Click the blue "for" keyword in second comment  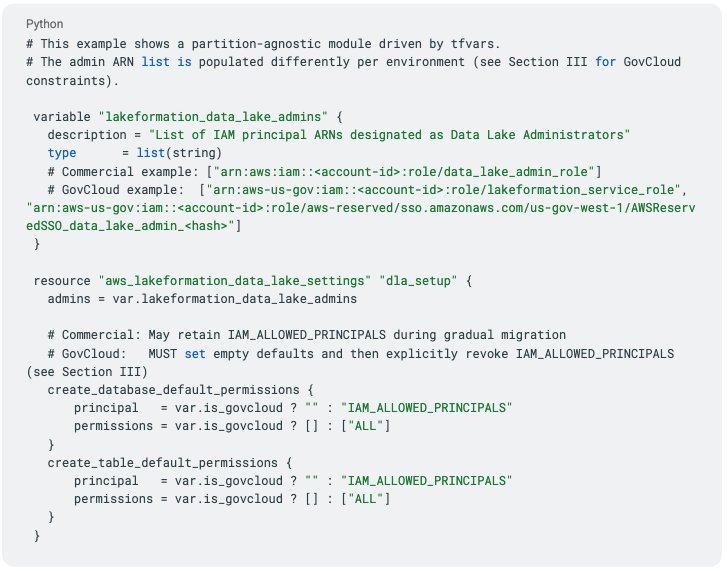click(605, 62)
